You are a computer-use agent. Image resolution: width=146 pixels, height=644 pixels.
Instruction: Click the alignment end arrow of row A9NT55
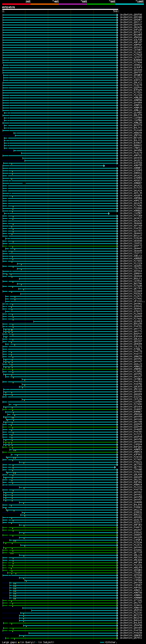click(x=104, y=166)
